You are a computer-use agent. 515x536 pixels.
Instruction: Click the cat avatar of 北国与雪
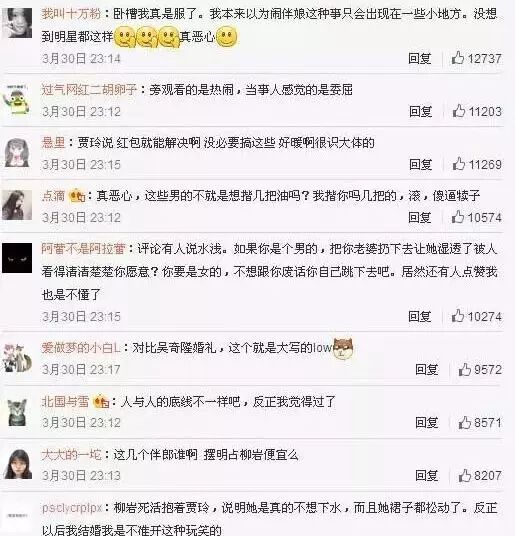pos(17,413)
